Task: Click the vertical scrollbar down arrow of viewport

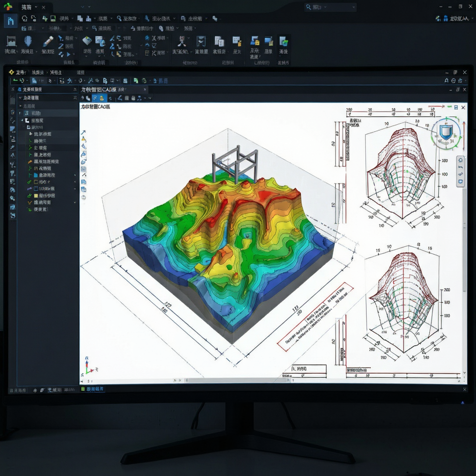Action: tap(464, 373)
